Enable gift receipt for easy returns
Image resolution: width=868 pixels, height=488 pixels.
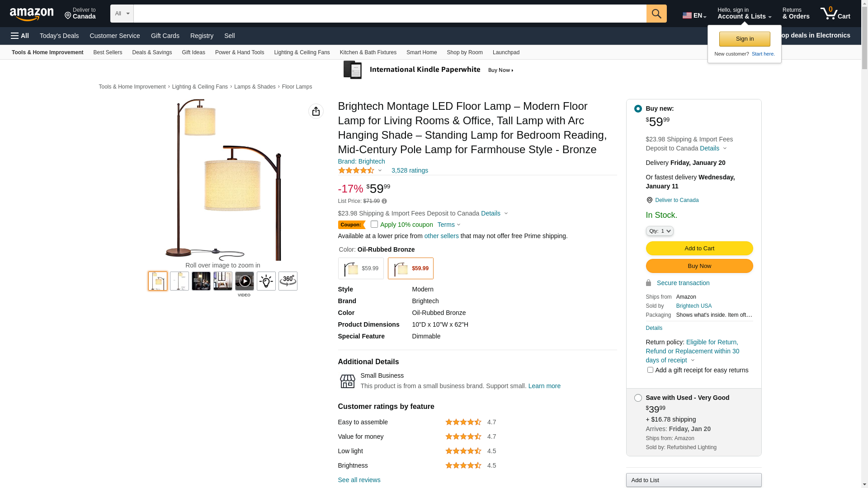click(x=650, y=370)
